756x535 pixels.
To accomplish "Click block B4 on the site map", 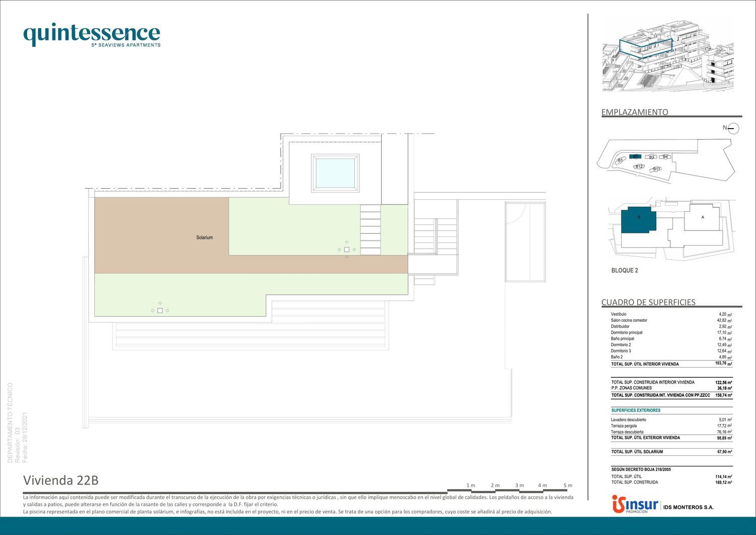I will point(665,157).
